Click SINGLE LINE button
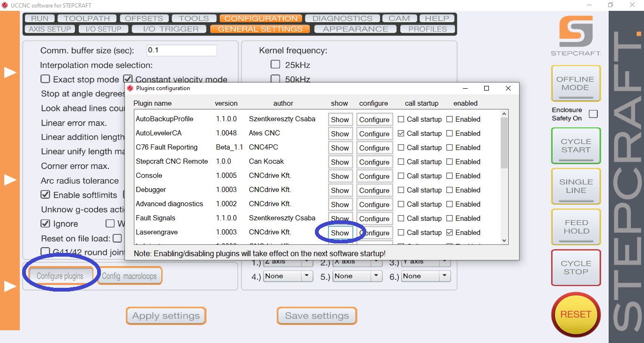Image resolution: width=644 pixels, height=343 pixels. (x=576, y=186)
